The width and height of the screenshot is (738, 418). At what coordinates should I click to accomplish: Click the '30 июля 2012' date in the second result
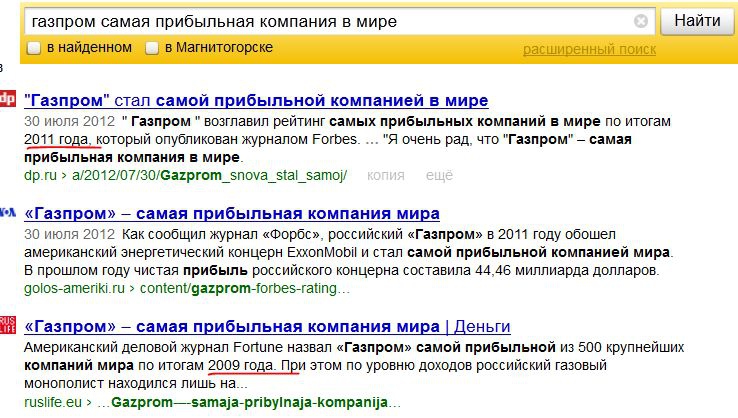click(x=69, y=234)
